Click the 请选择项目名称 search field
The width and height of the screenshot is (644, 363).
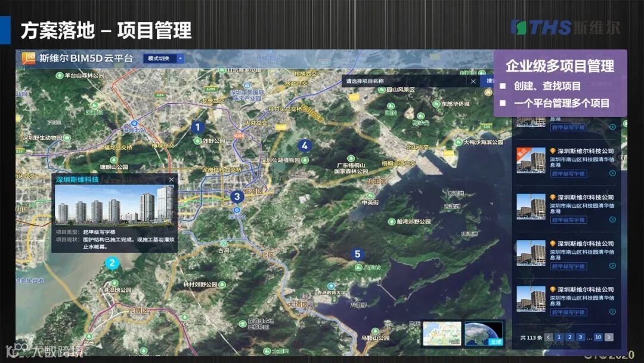click(x=404, y=81)
